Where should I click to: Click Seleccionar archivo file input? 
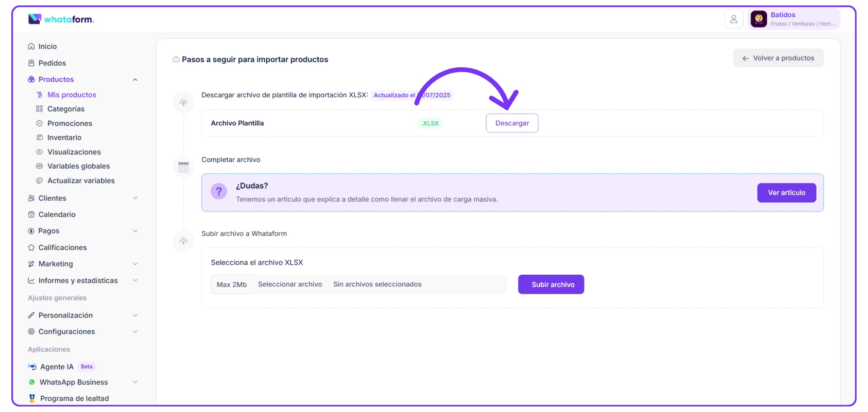pos(290,284)
